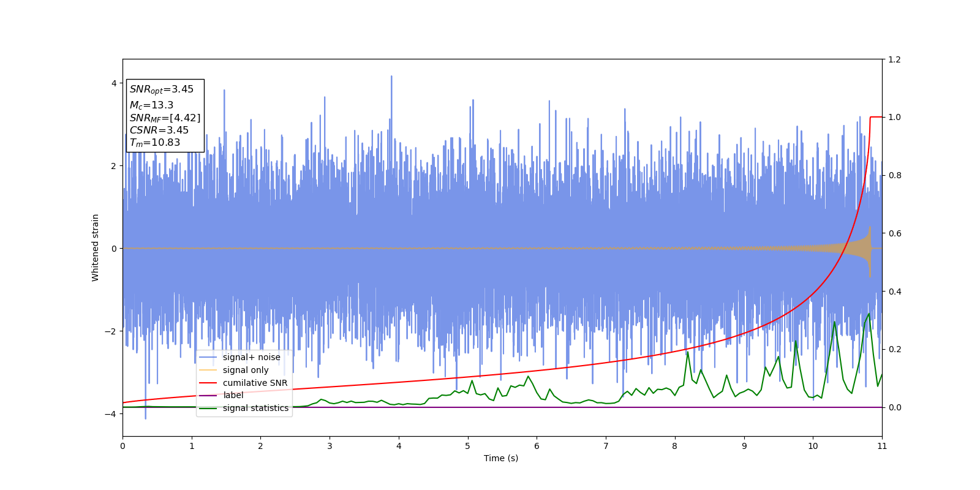This screenshot has width=980, height=490.
Task: Click the 'Time (s)' x-axis label
Action: (501, 458)
